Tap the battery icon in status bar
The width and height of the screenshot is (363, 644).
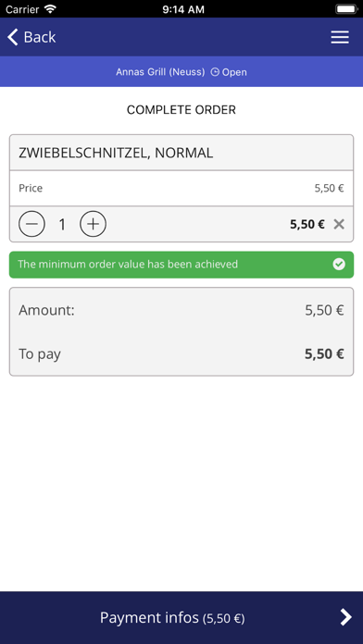[346, 9]
